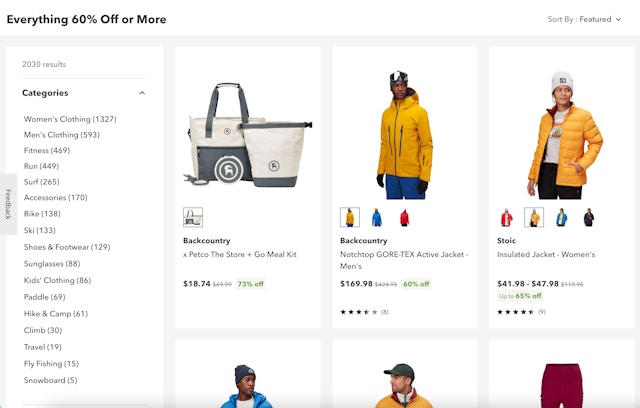Screen dimensions: 640x408
Task: Select the black Stoic jacket color swatch
Action: 589,217
